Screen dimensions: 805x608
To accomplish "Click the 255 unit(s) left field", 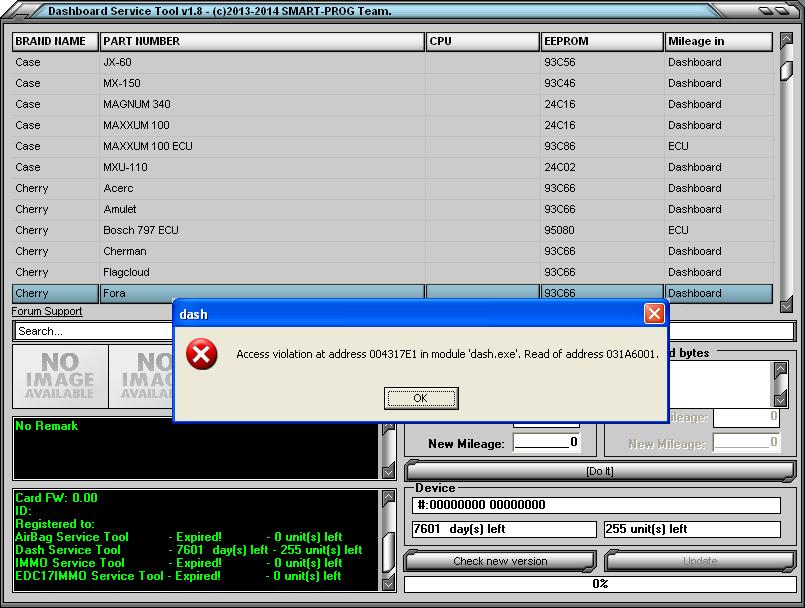I will [x=692, y=529].
